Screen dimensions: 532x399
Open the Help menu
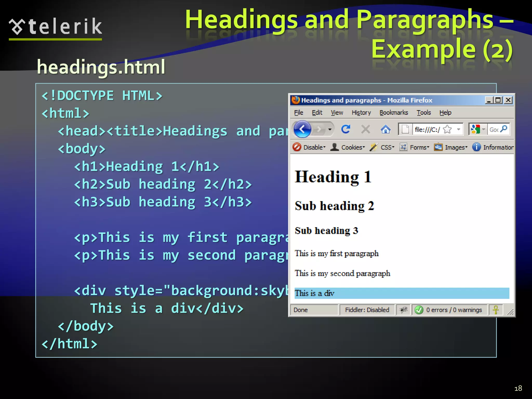click(x=445, y=112)
